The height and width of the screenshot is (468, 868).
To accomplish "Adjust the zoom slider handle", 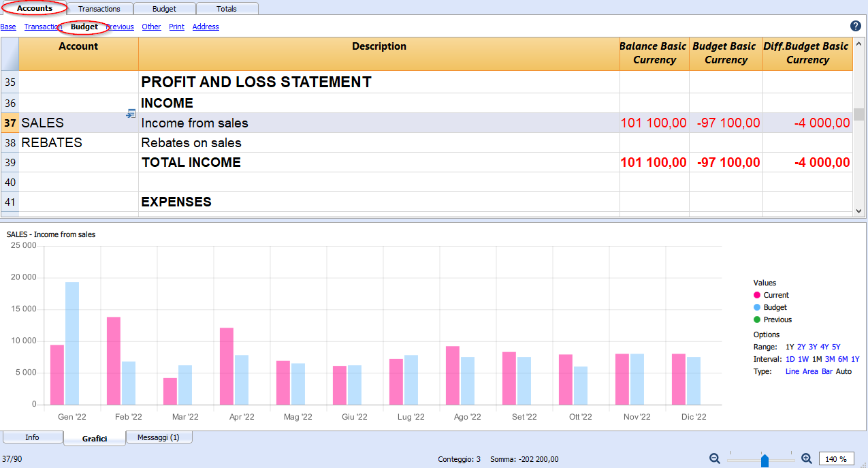I will click(765, 461).
